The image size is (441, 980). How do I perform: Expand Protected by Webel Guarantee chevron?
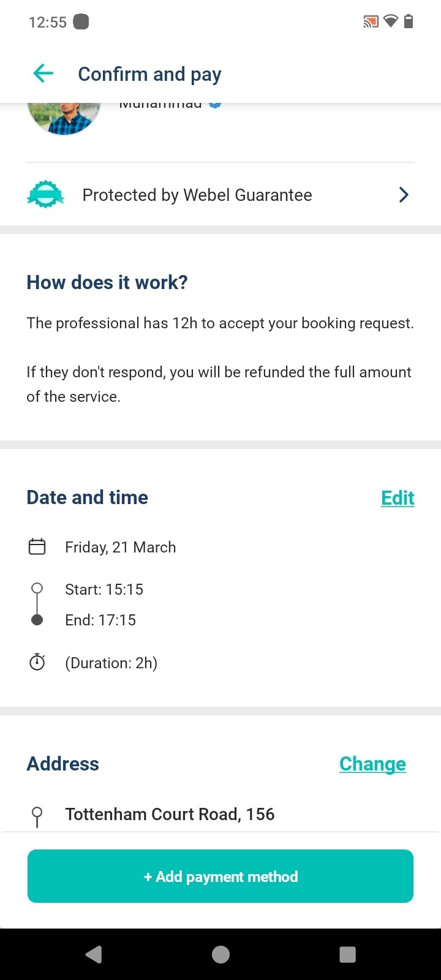[x=404, y=195]
